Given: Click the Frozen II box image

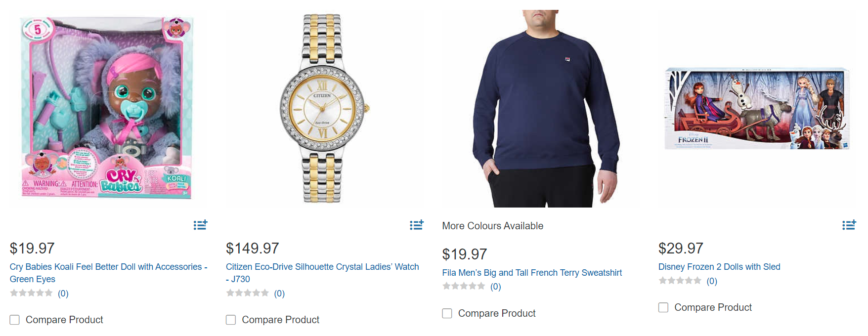Looking at the screenshot, I should (756, 109).
